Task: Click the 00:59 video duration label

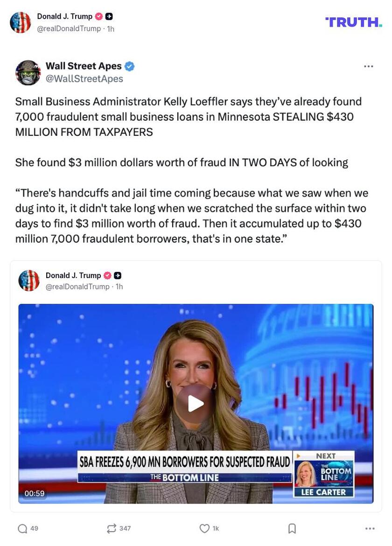Action: [35, 493]
